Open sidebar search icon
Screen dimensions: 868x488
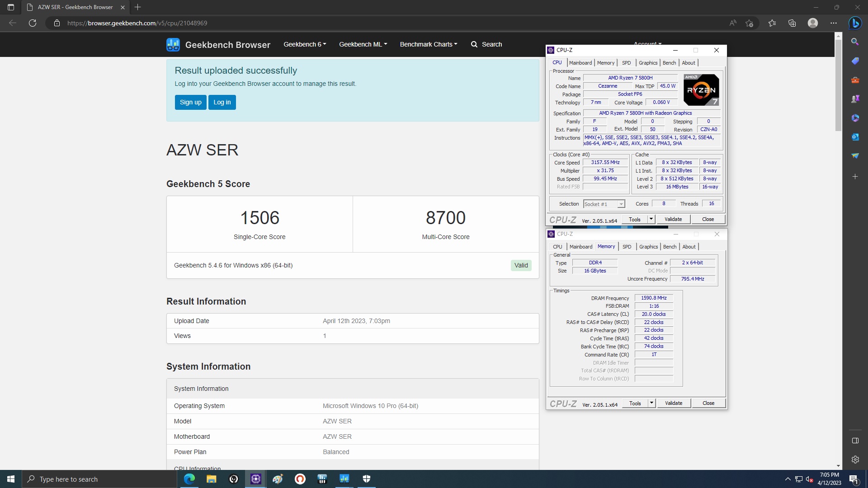[855, 42]
